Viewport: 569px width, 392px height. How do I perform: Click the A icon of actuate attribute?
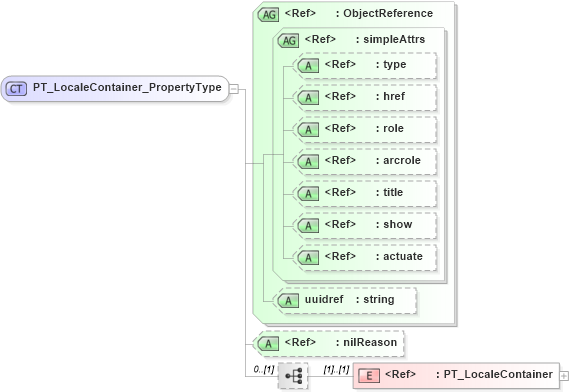tap(308, 257)
